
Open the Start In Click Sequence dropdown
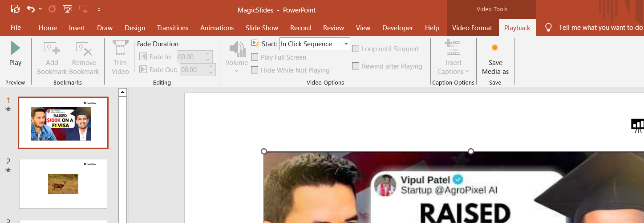pyautogui.click(x=346, y=44)
